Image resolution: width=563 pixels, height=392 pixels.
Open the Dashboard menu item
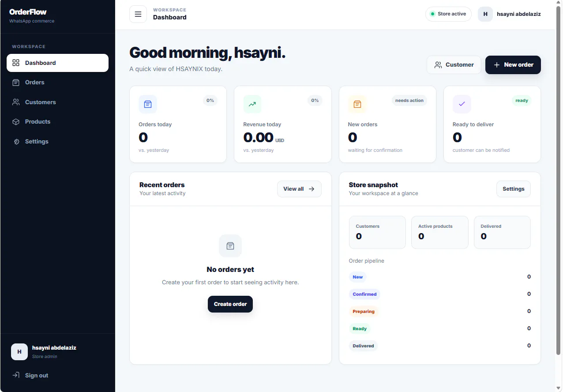pos(57,63)
